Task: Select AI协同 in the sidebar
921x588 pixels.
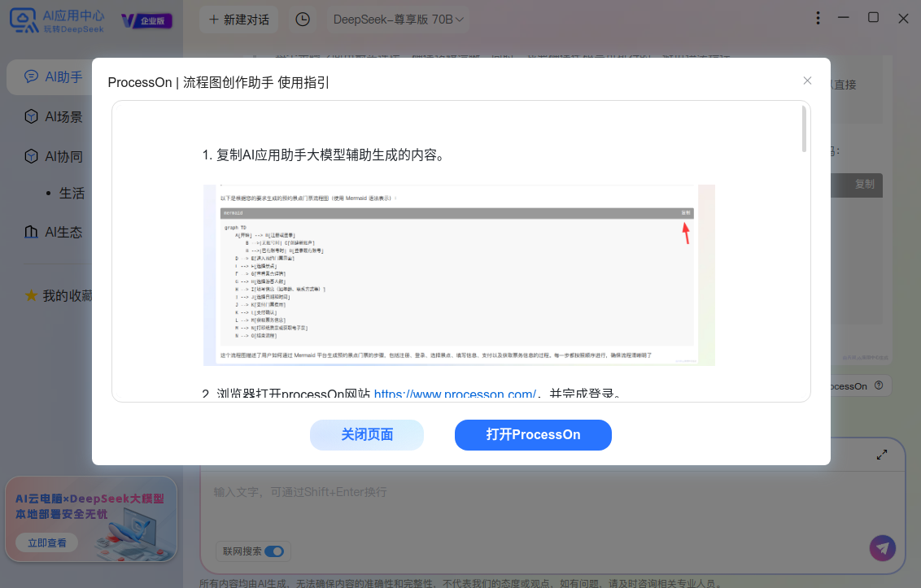Action: click(54, 157)
